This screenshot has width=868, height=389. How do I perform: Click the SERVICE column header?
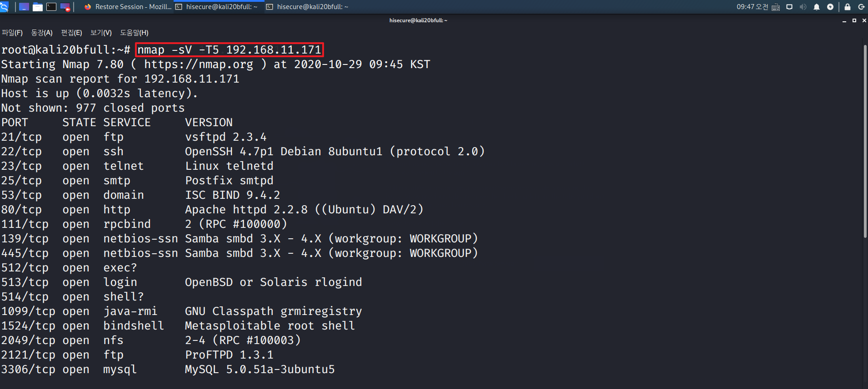[127, 123]
